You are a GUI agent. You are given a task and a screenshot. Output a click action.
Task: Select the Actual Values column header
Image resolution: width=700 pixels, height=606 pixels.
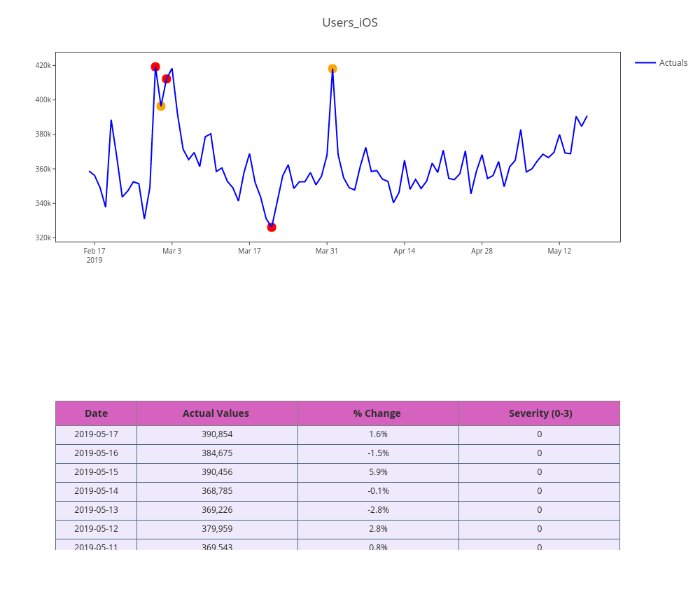[216, 413]
